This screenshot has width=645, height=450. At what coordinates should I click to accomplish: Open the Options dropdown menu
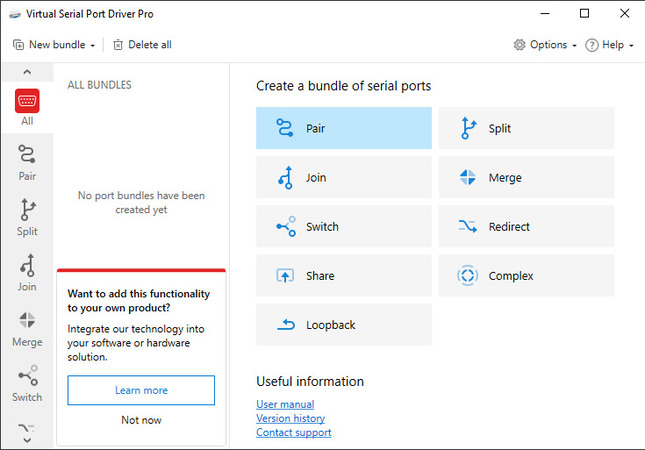coord(545,44)
